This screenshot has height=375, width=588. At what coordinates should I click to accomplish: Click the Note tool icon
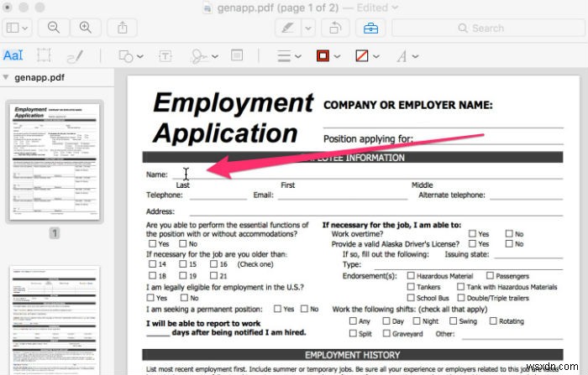pos(237,55)
